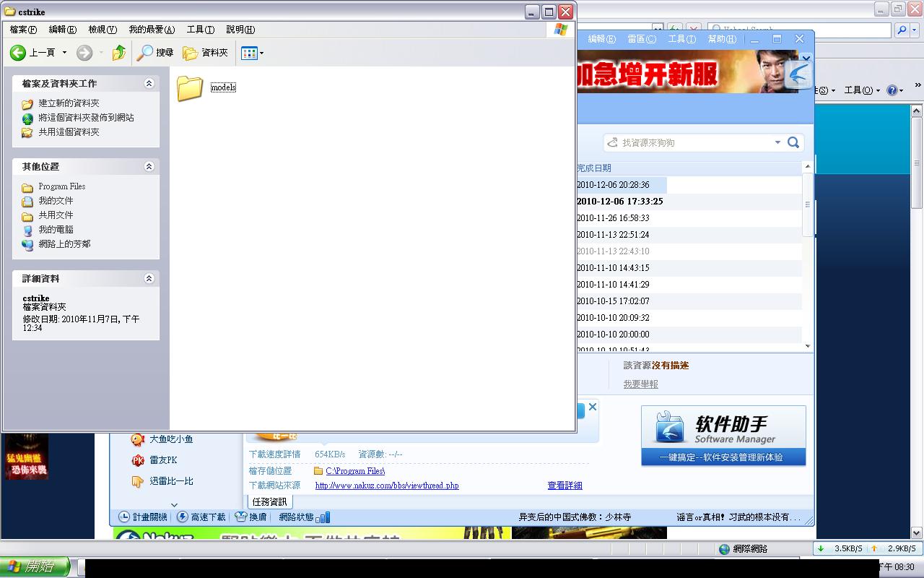Click the scheduled shutdown clock icon
The height and width of the screenshot is (578, 924).
tap(124, 517)
